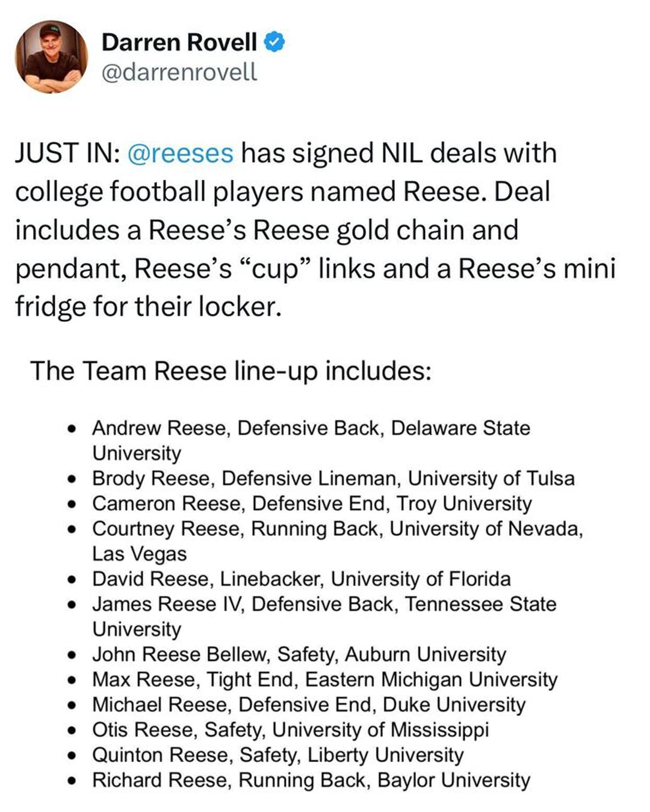Open Darren Rovell's profile picture
The width and height of the screenshot is (650, 812).
(x=51, y=57)
